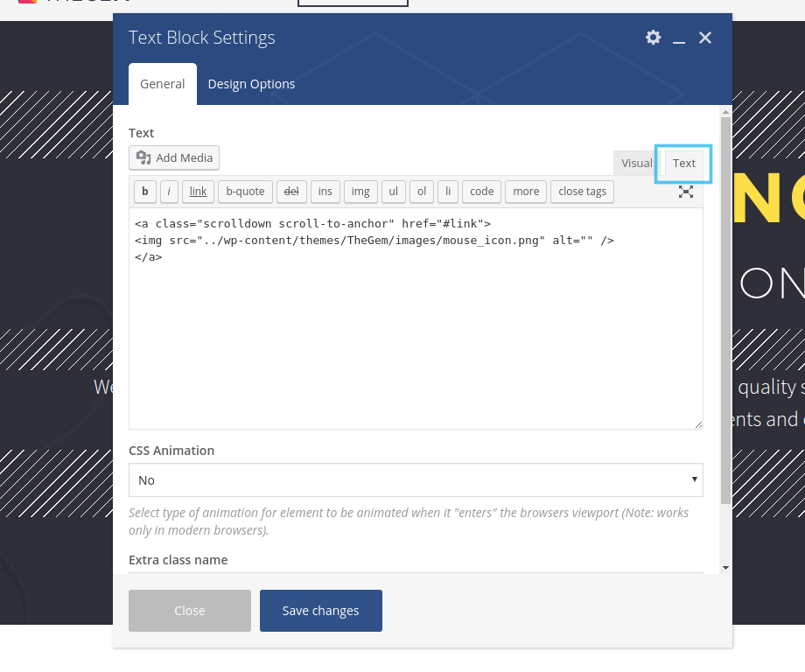
Task: Insert a hyperlink using link button
Action: point(198,192)
